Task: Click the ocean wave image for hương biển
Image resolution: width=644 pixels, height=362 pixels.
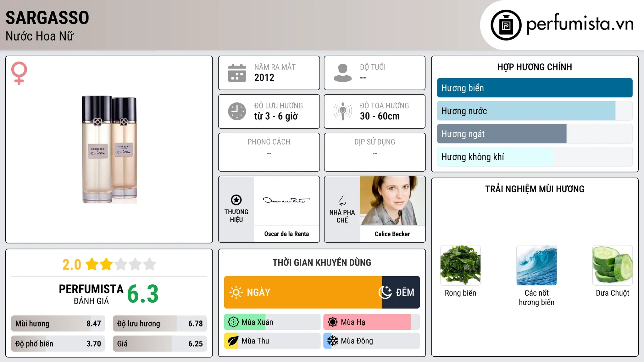Action: [536, 265]
